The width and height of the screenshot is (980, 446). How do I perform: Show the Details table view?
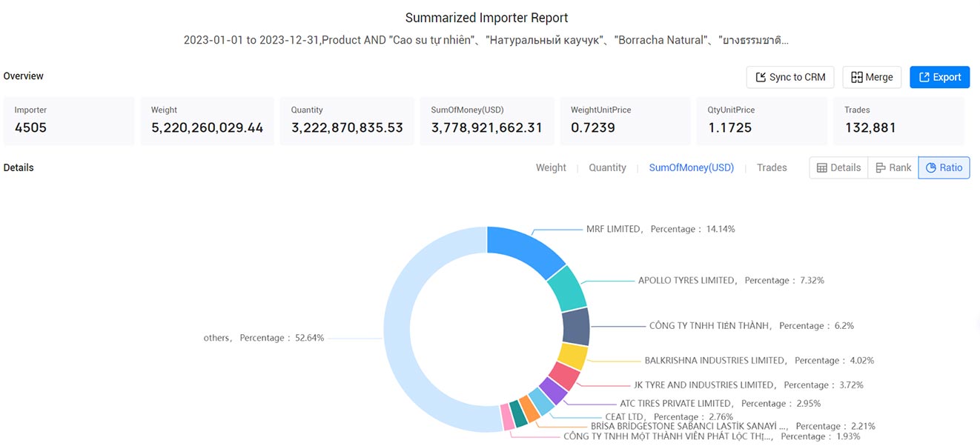[838, 167]
